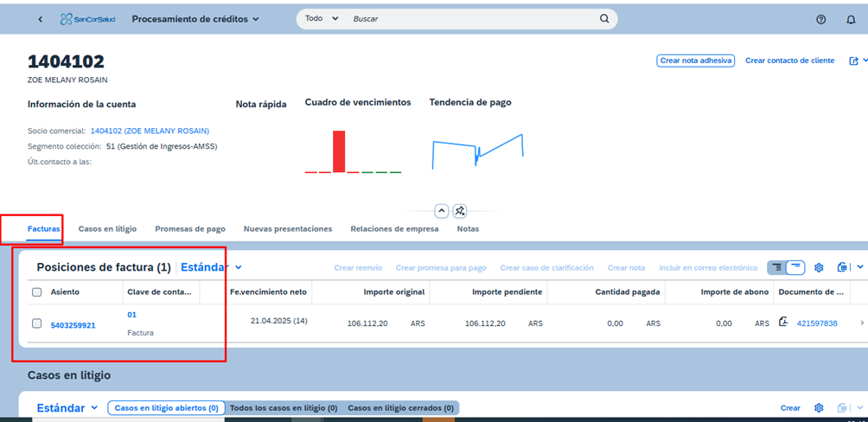Image resolution: width=868 pixels, height=422 pixels.
Task: Toggle the Casos en litigio abiertos filter
Action: 166,408
